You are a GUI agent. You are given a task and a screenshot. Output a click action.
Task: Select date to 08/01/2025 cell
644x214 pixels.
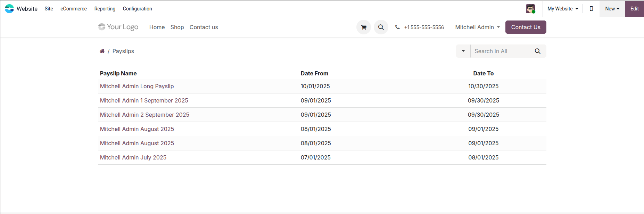pos(483,157)
